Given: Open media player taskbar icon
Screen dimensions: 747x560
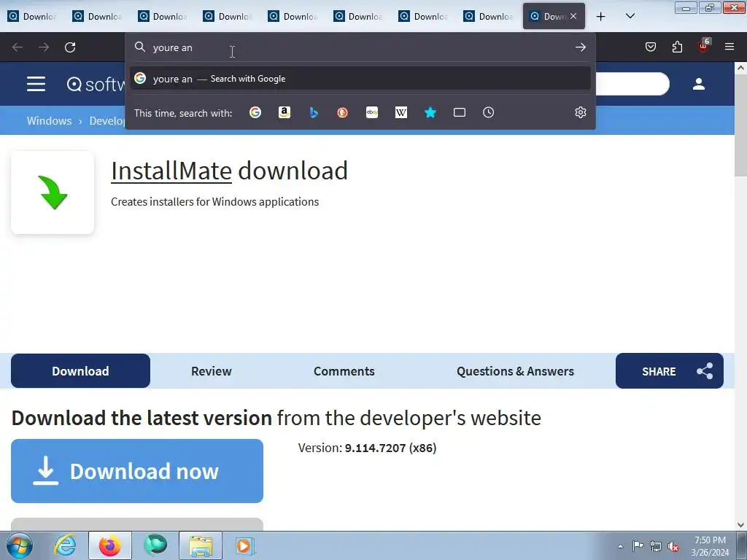Looking at the screenshot, I should [x=246, y=545].
